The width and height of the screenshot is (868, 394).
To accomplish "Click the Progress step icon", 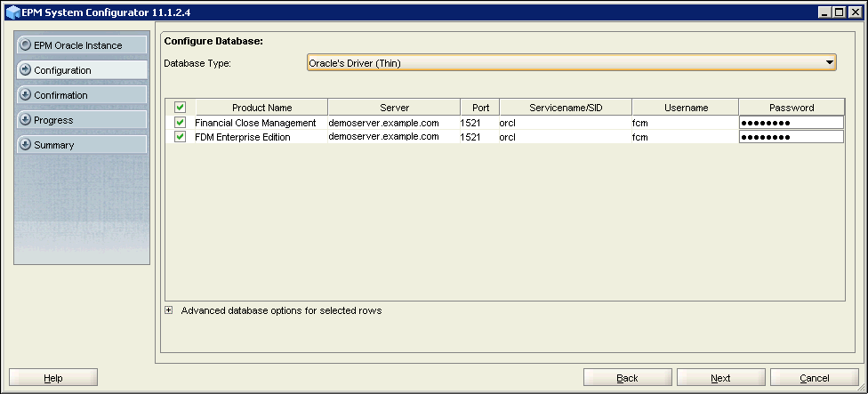I will point(26,119).
